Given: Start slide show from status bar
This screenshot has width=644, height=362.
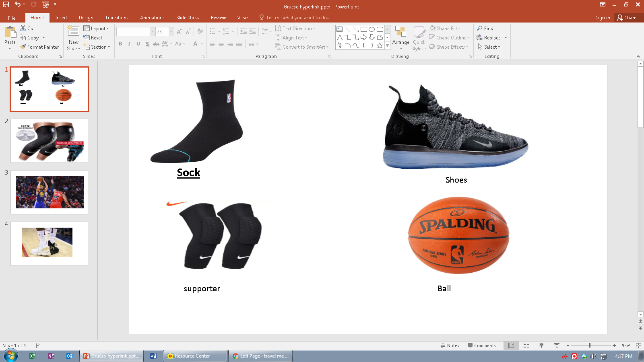Looking at the screenshot, I should click(557, 346).
